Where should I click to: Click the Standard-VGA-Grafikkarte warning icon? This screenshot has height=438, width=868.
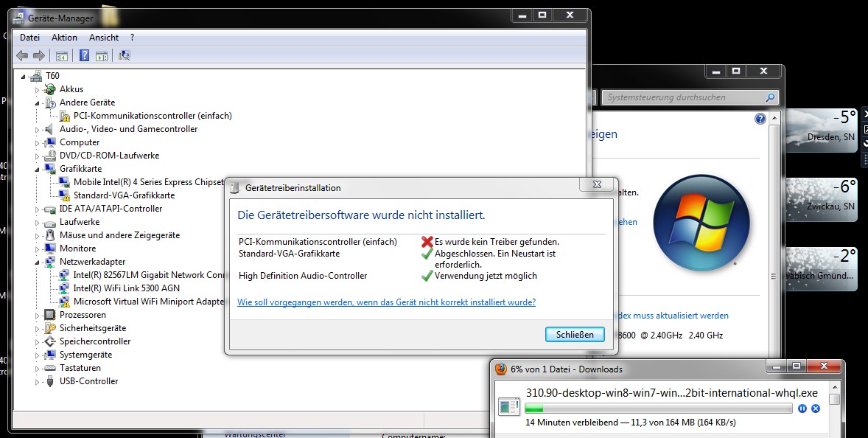click(64, 195)
